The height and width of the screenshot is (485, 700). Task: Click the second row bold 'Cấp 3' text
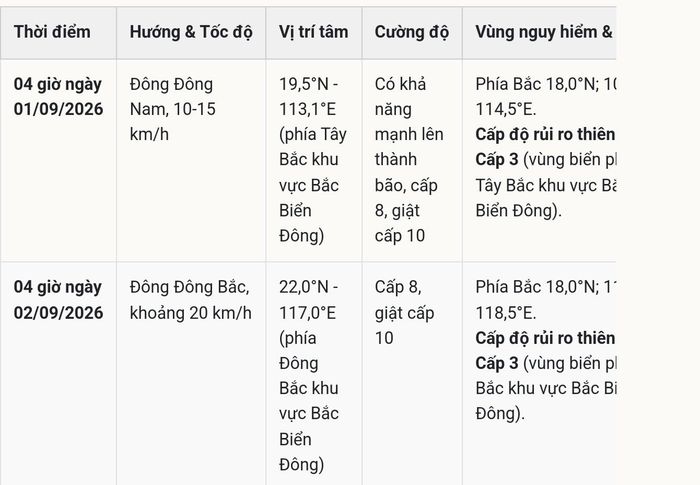pos(497,363)
